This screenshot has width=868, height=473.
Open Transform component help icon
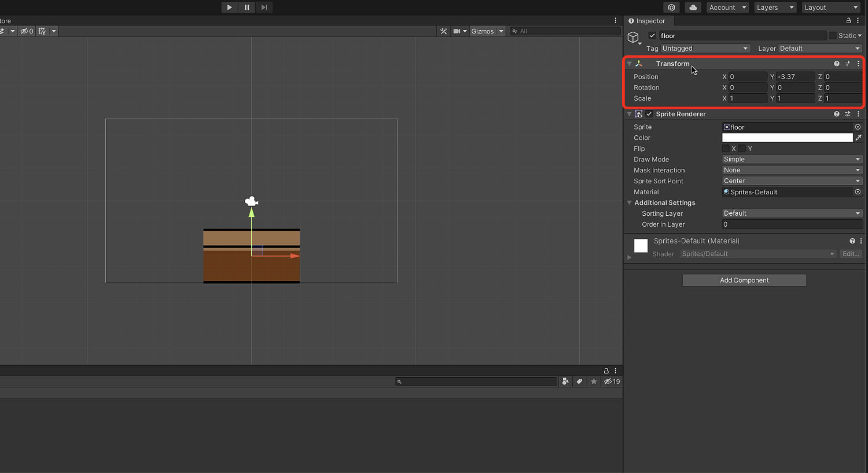pos(836,64)
